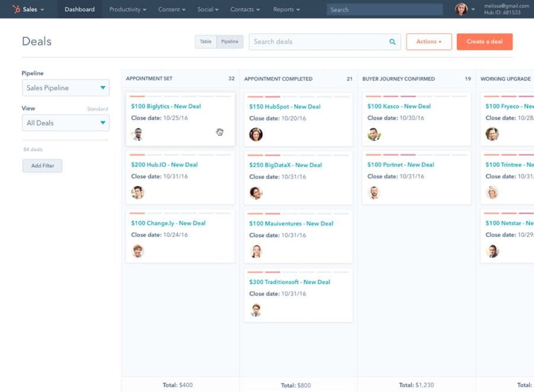Open $200 Hub.IO - New Deal link
The width and height of the screenshot is (534, 392).
click(x=164, y=165)
